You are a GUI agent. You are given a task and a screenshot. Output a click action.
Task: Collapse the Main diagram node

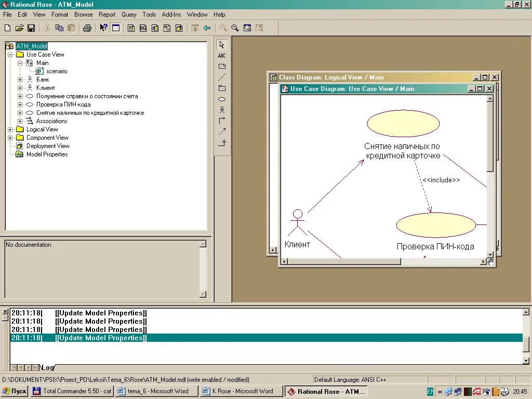(20, 63)
